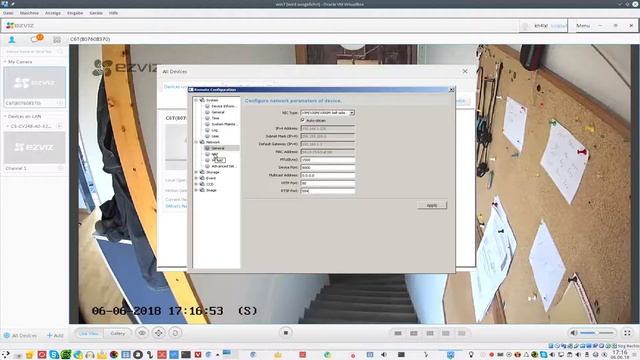Click the HTTP Port input field
This screenshot has width=640, height=360.
coord(327,183)
